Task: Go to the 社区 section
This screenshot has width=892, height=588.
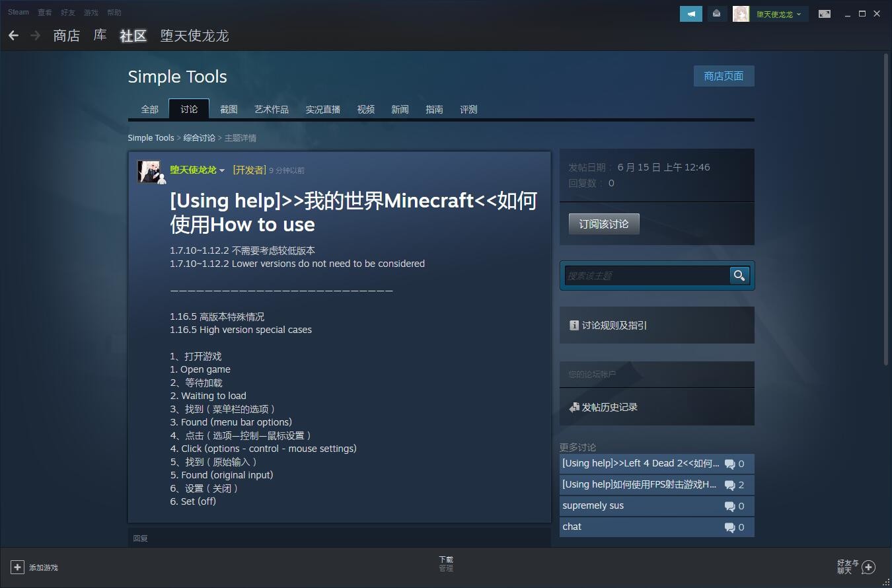Action: click(x=133, y=36)
